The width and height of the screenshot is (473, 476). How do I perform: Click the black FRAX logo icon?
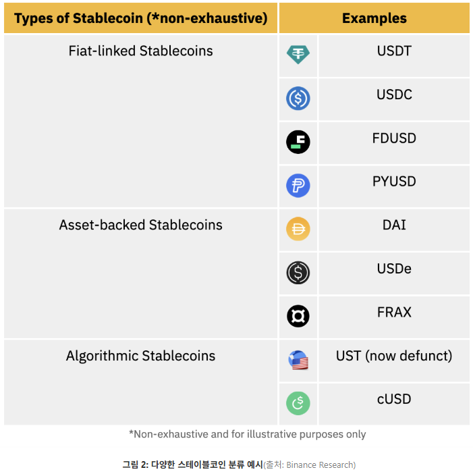[x=298, y=316]
